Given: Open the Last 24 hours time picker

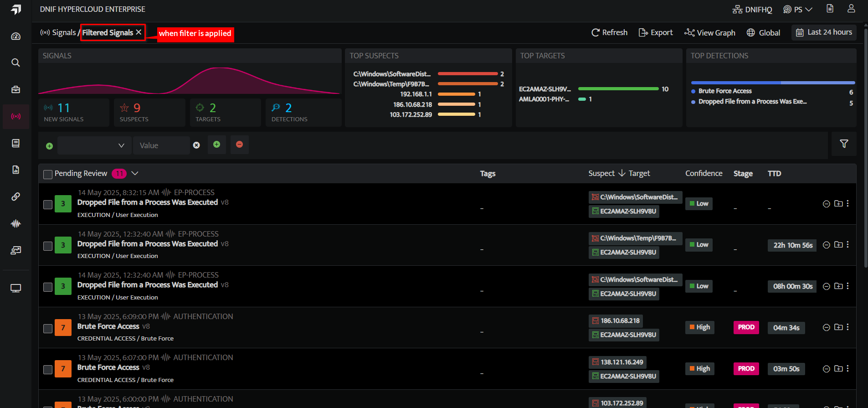Looking at the screenshot, I should tap(824, 32).
